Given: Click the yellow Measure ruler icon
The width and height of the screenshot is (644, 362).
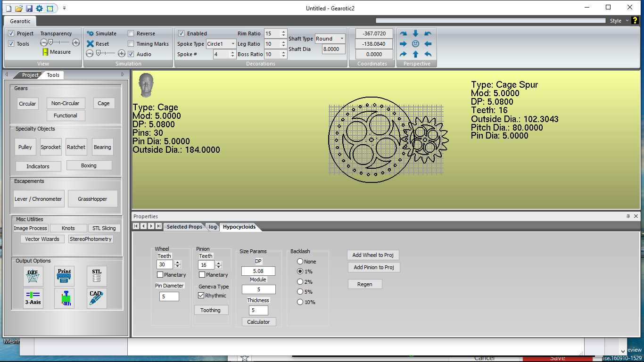Looking at the screenshot, I should click(46, 52).
